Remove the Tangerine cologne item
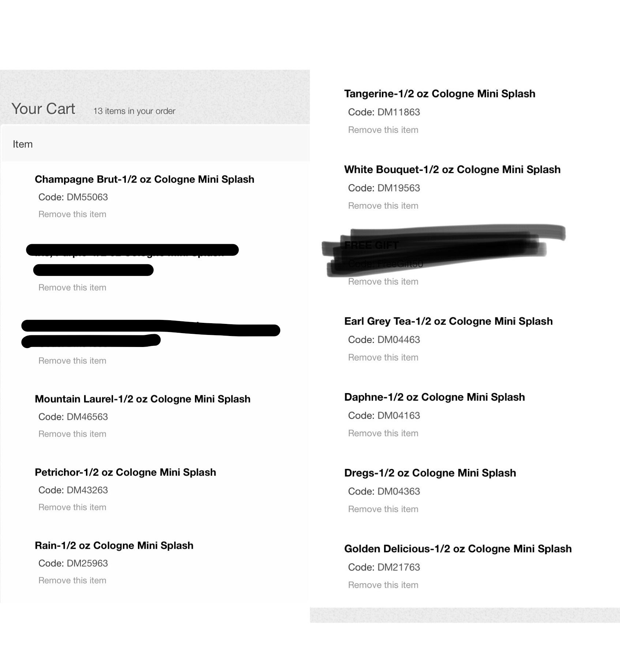620x672 pixels. click(383, 130)
